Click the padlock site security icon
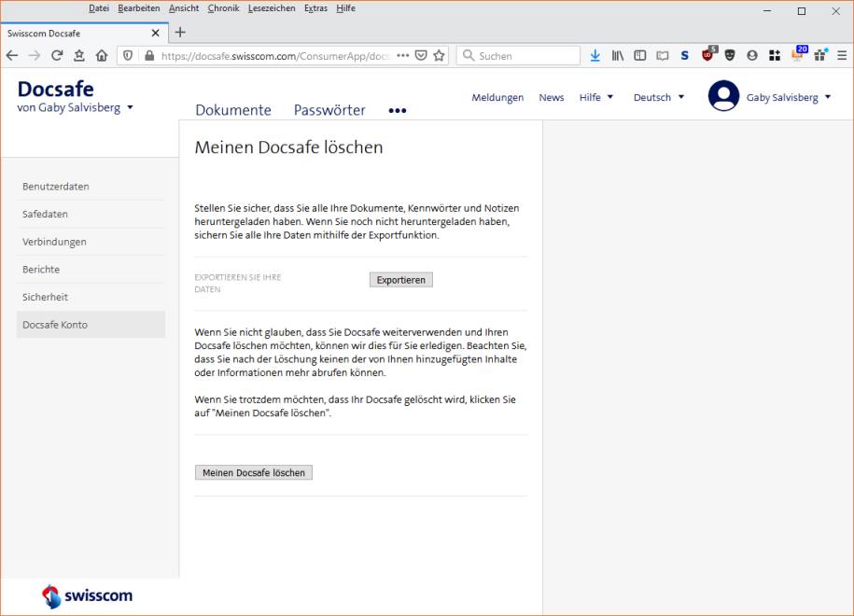 click(149, 56)
